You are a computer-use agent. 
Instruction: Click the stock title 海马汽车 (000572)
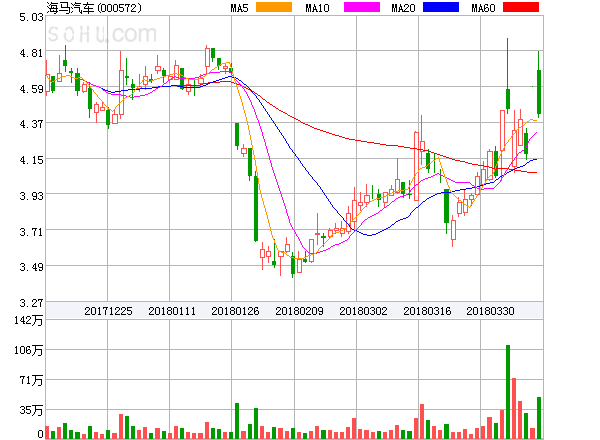[x=94, y=8]
